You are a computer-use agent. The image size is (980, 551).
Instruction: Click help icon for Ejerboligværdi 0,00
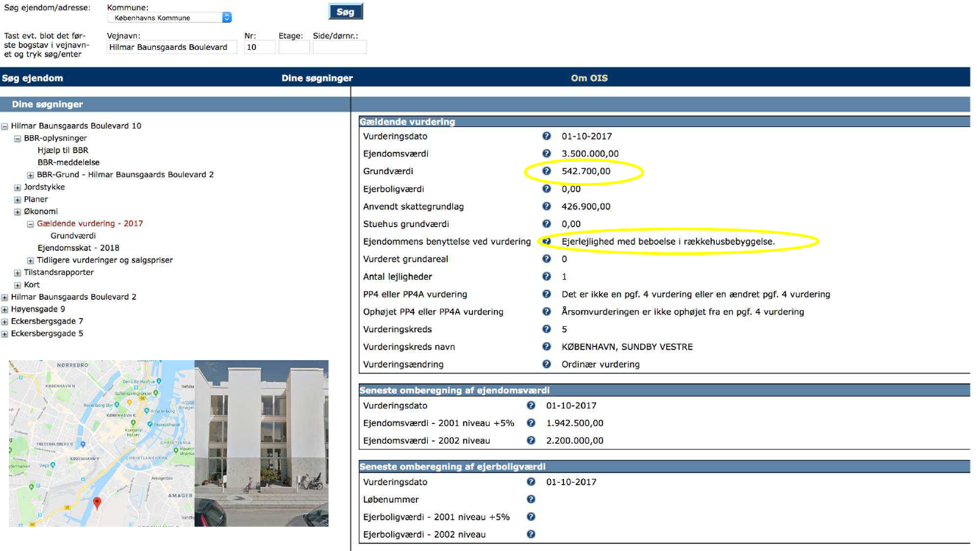tap(546, 189)
